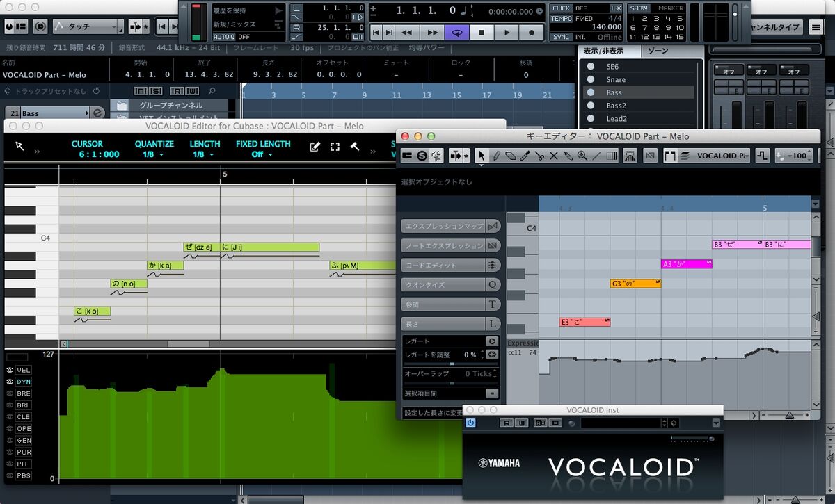835x504 pixels.
Task: Toggle AUTO Q in transport panel
Action: 223,36
